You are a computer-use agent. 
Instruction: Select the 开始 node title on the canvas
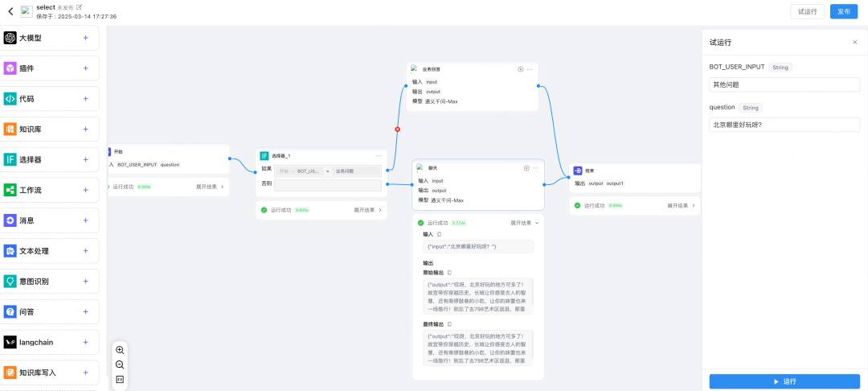click(118, 151)
